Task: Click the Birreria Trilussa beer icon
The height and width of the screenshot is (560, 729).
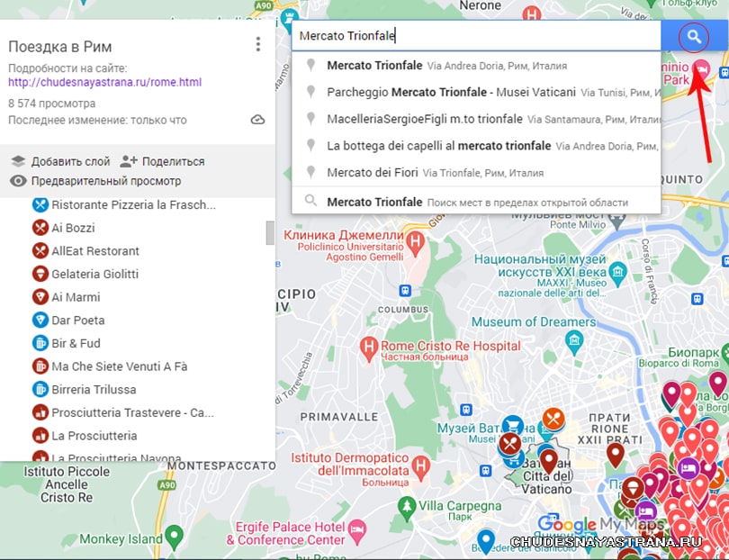Action: pyautogui.click(x=40, y=389)
